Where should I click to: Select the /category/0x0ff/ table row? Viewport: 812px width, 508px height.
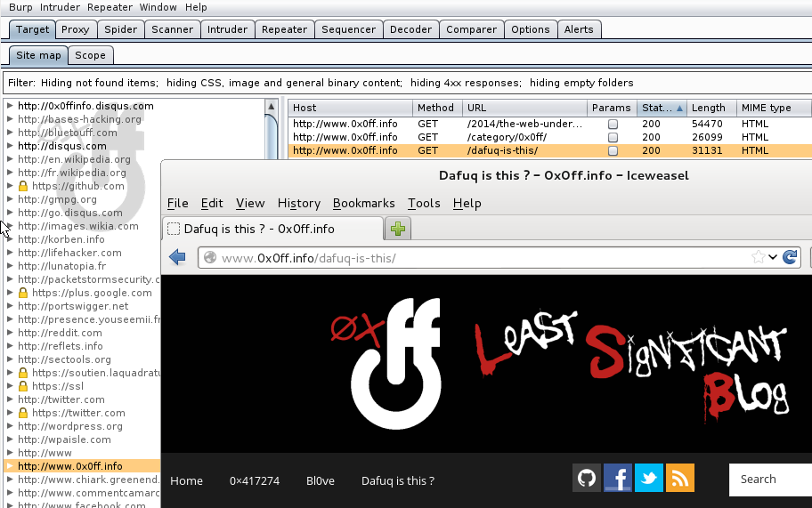pos(549,137)
